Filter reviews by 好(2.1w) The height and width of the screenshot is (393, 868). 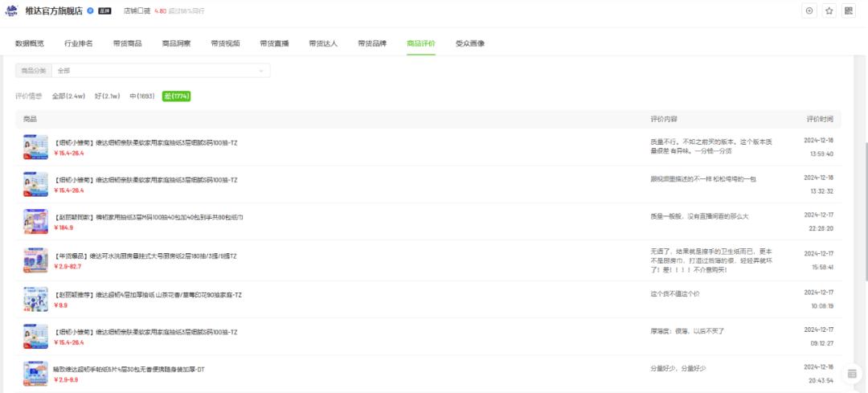coord(108,96)
